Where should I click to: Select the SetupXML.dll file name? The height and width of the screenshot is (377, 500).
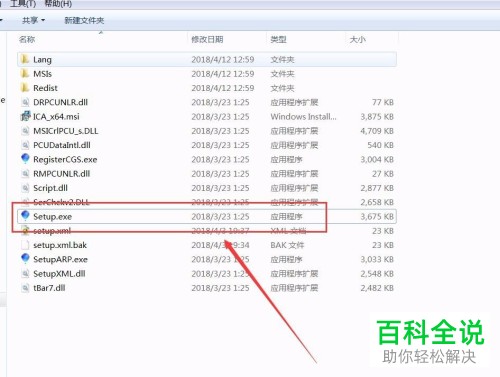(59, 274)
